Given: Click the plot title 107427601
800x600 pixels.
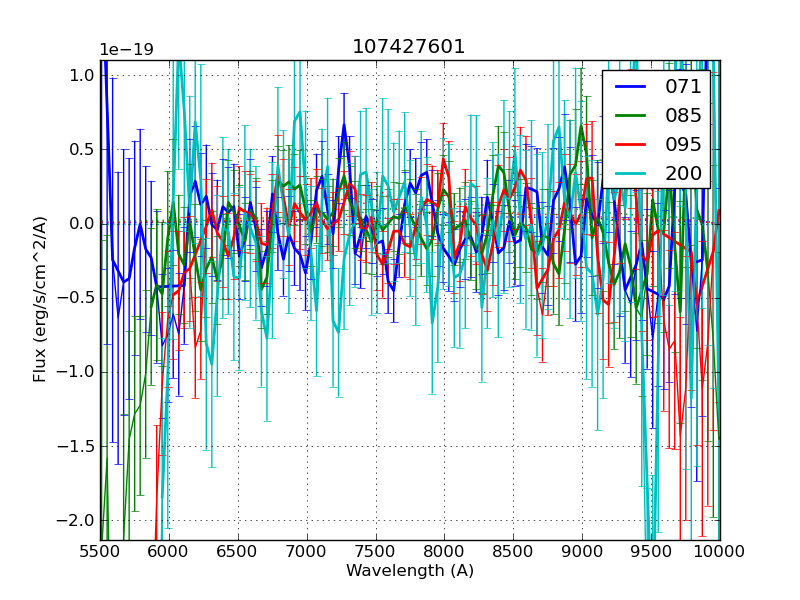Looking at the screenshot, I should tap(409, 47).
